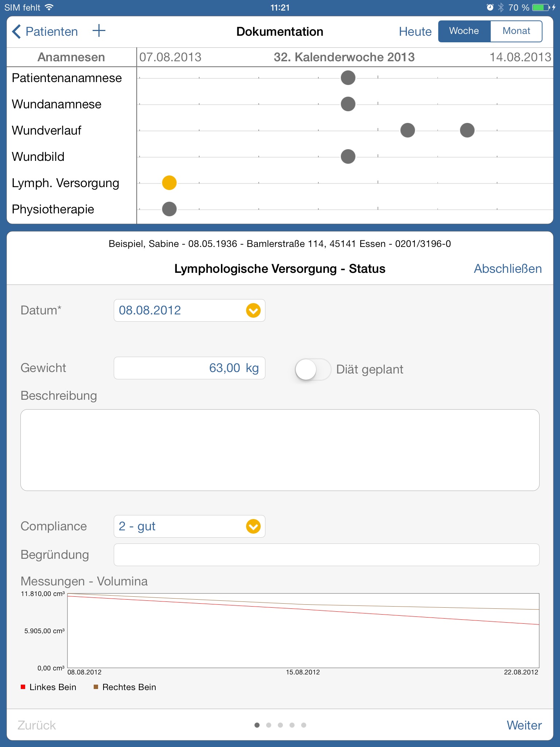Click the Begründung input field
Screen dimensions: 560x747
click(x=326, y=555)
